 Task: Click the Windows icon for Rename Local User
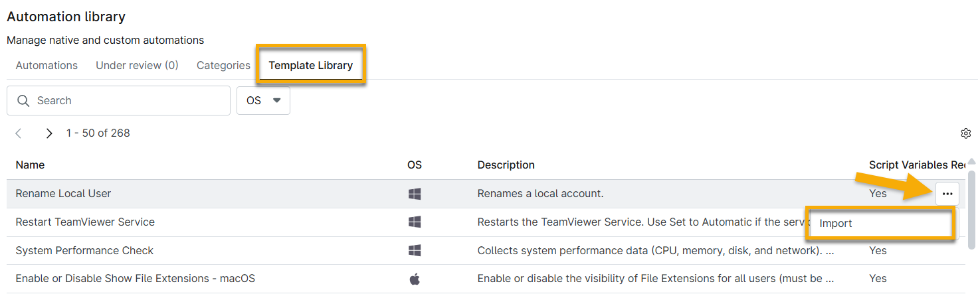[415, 194]
